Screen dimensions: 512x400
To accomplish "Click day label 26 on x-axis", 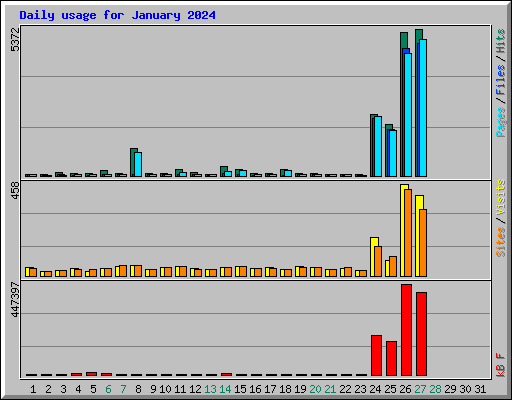I will [x=405, y=389].
